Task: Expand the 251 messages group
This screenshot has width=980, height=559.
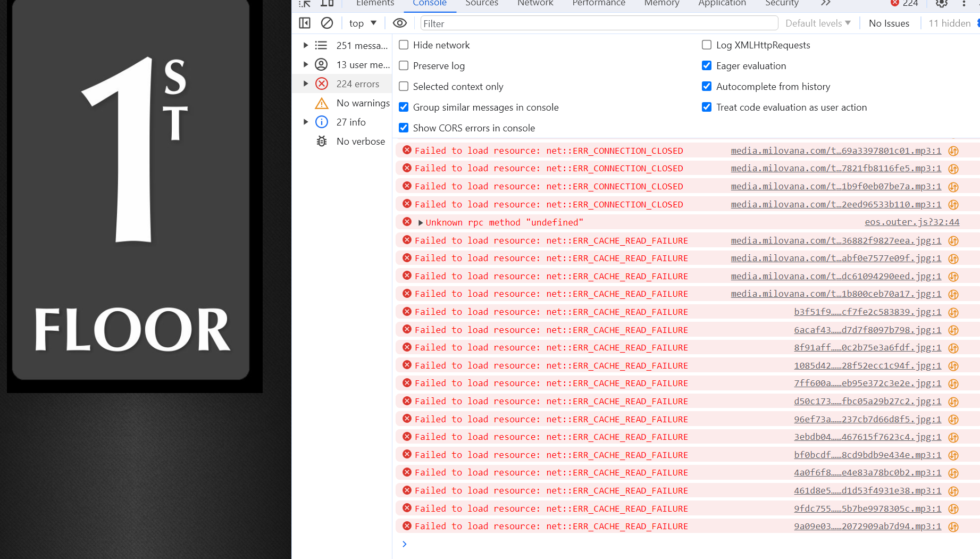Action: pos(306,45)
